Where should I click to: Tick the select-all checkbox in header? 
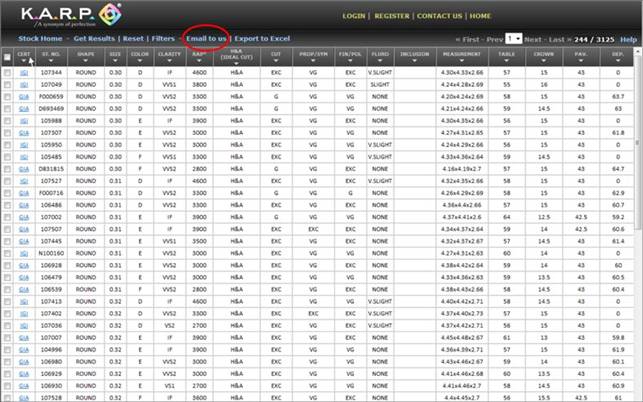point(7,57)
